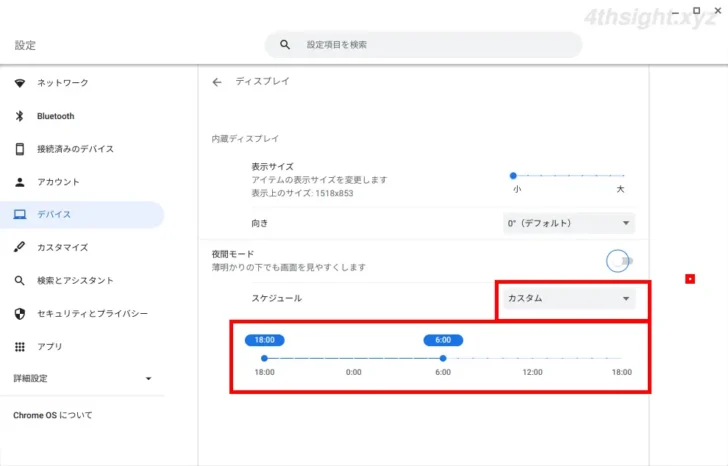Open the 向き orientation dropdown
Image resolution: width=728 pixels, height=466 pixels.
tap(569, 223)
